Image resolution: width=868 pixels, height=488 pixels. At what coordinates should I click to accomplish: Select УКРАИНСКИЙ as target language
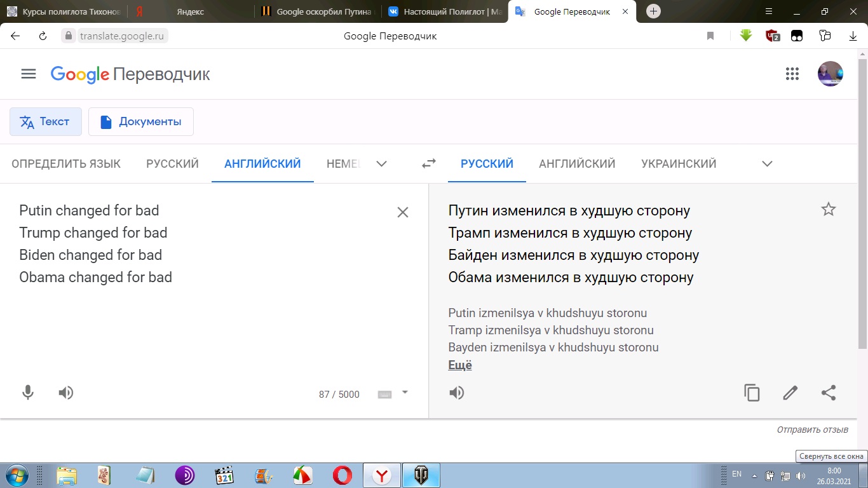tap(679, 164)
